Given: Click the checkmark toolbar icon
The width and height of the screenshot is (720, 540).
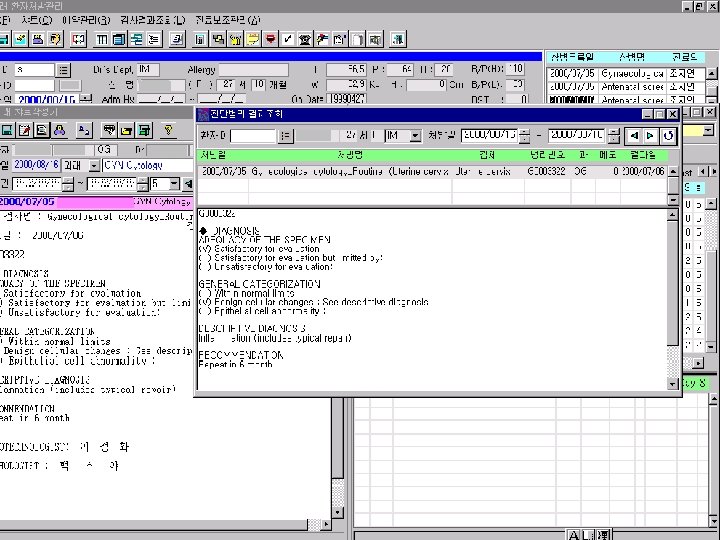Looking at the screenshot, I should pos(288,39).
